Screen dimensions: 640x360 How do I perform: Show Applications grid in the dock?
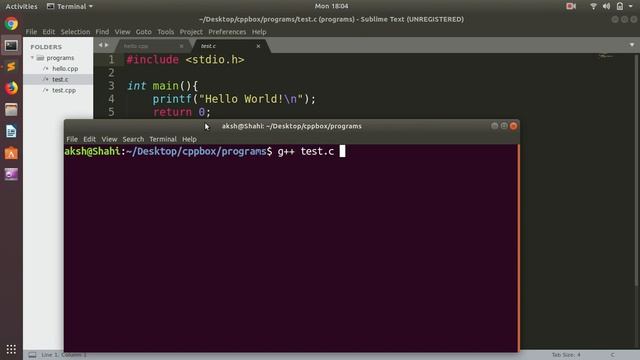pos(11,349)
